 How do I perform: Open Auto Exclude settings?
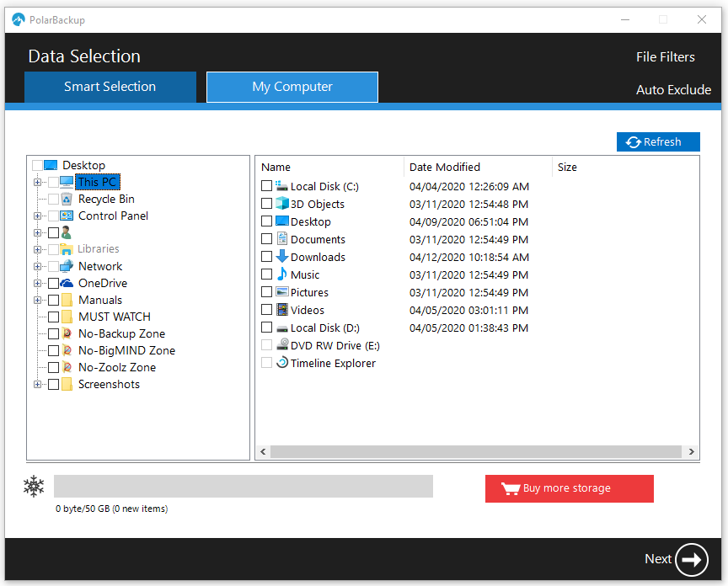coord(673,89)
